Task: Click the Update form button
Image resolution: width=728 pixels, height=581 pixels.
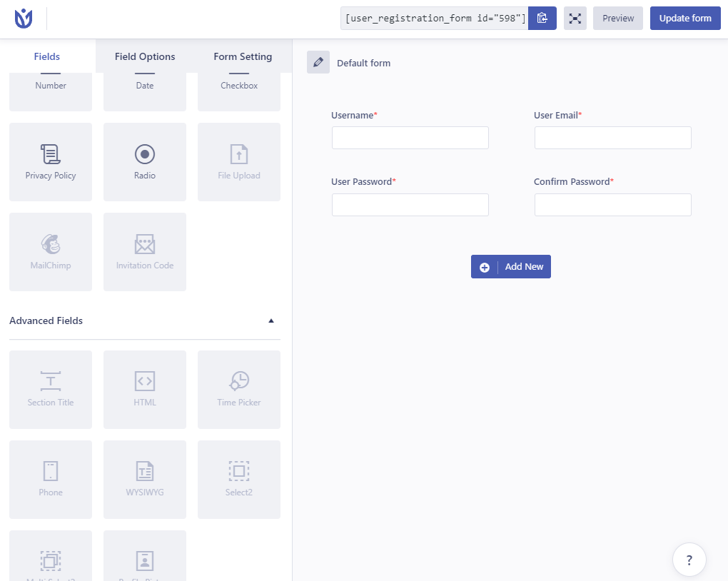Action: tap(685, 18)
